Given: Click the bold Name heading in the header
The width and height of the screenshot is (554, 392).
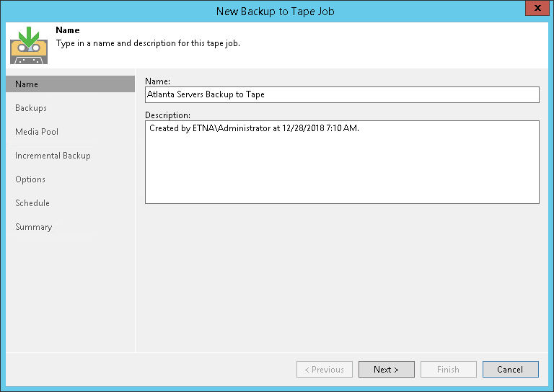Looking at the screenshot, I should (x=68, y=31).
